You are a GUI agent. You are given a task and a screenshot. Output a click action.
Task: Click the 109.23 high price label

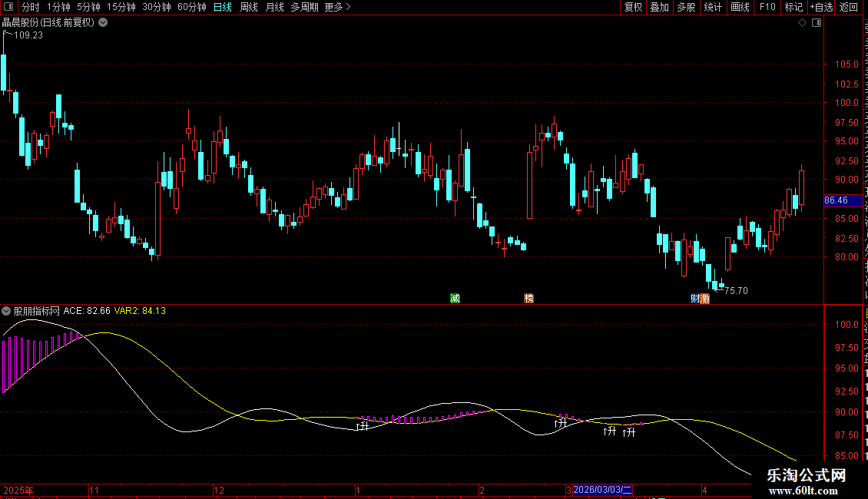pyautogui.click(x=28, y=35)
